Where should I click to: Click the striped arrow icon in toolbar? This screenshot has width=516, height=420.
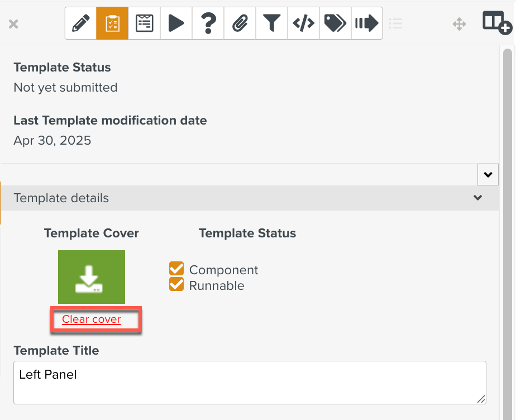click(x=367, y=23)
